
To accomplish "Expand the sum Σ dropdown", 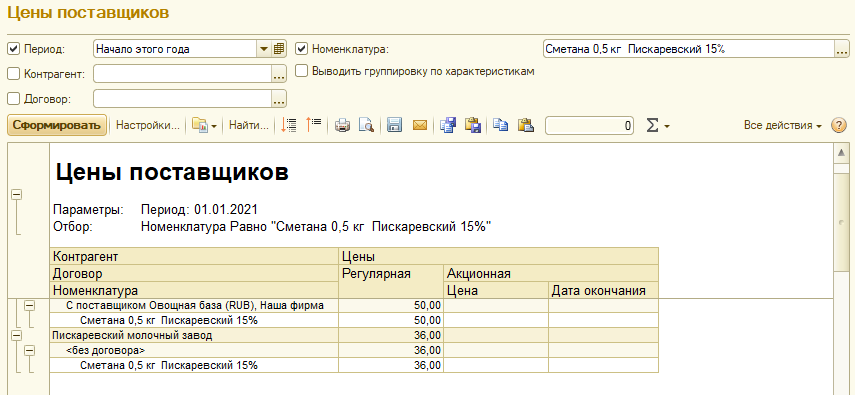I will 658,125.
